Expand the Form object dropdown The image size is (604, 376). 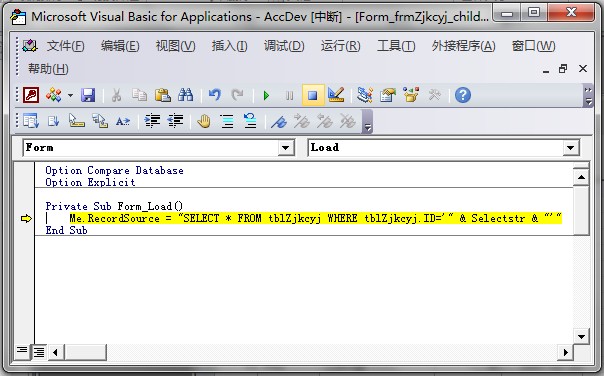tap(285, 148)
